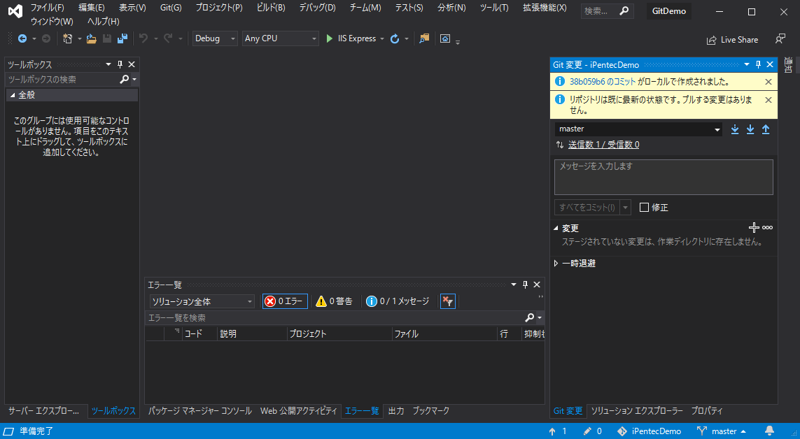800x439 pixels.
Task: Click the Push up-arrow icon in Git changes
Action: 766,129
